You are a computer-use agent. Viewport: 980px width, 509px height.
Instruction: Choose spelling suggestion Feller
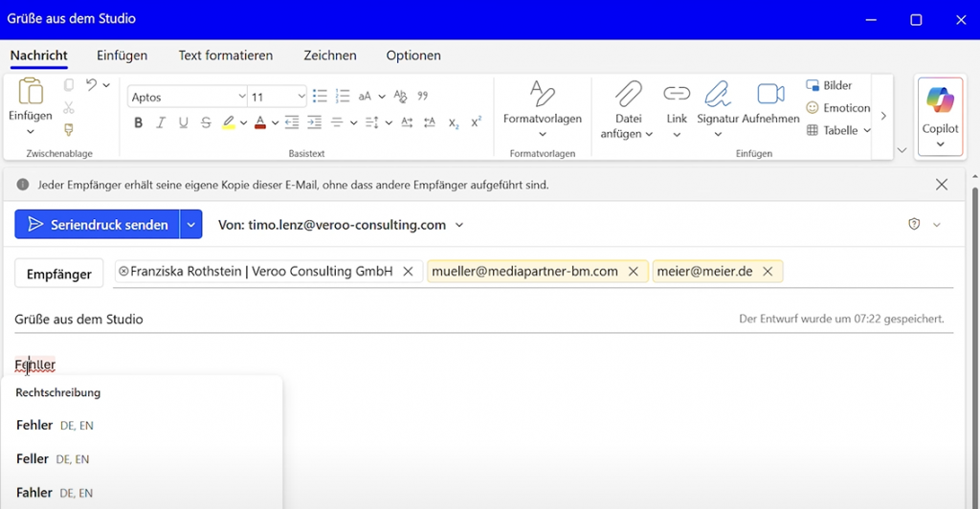pos(142,459)
